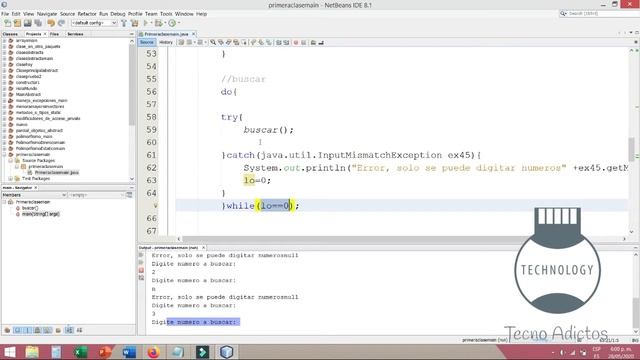The image size is (640, 360).
Task: Select the constructor1 project
Action: [27, 82]
